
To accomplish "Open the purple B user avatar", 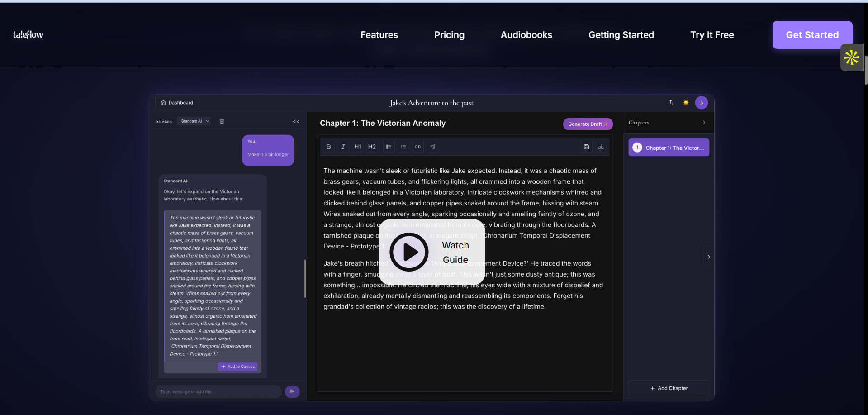I will [702, 103].
